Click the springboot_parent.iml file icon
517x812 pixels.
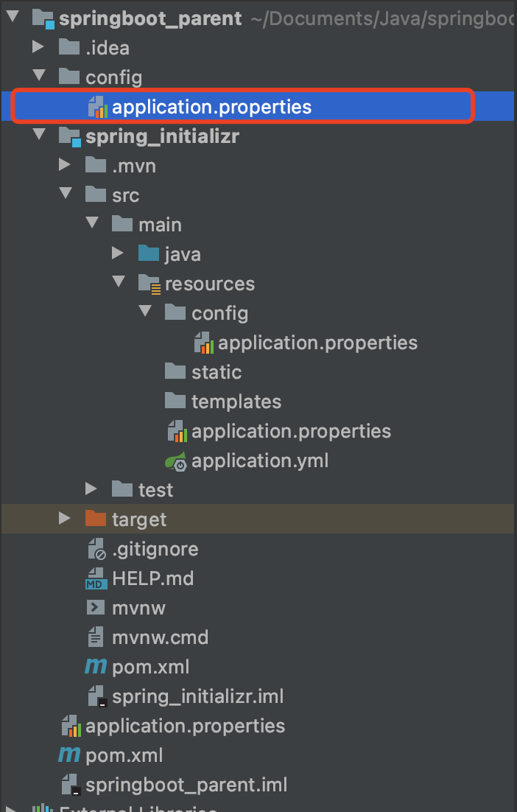71,785
